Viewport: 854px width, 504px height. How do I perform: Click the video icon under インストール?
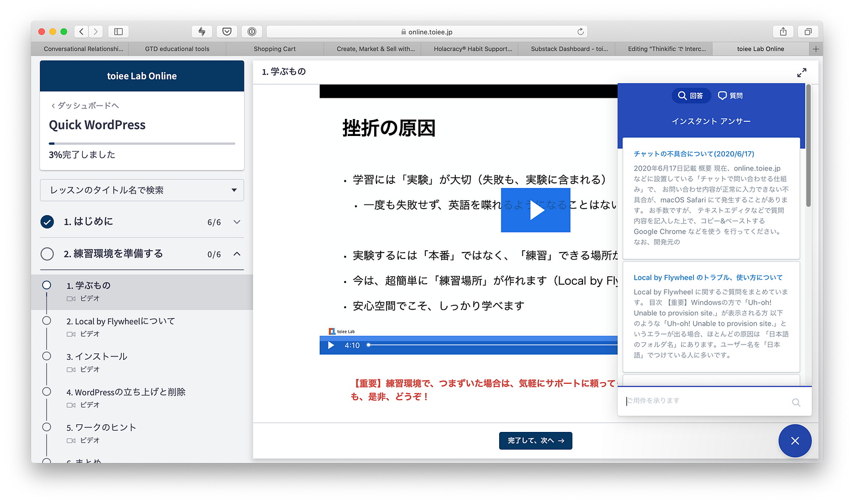pos(71,370)
